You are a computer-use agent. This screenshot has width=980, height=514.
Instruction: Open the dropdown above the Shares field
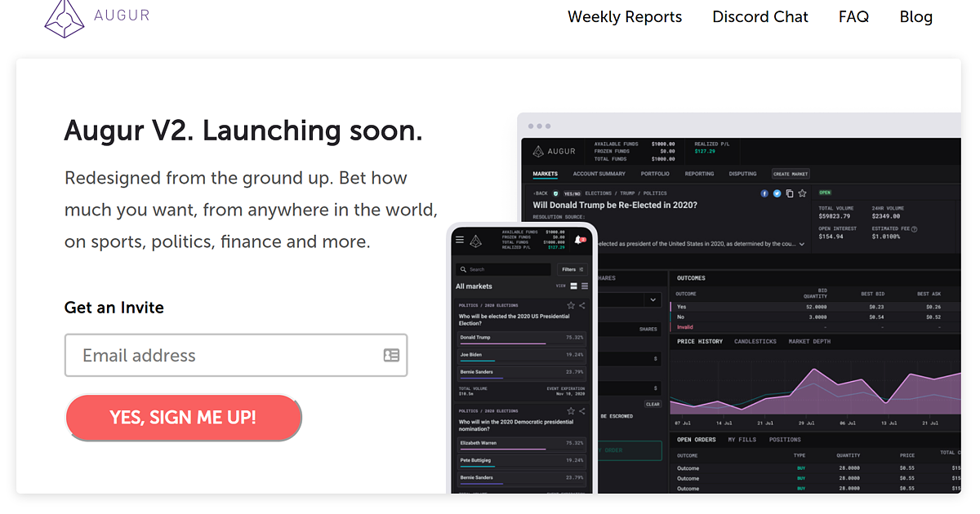(652, 300)
